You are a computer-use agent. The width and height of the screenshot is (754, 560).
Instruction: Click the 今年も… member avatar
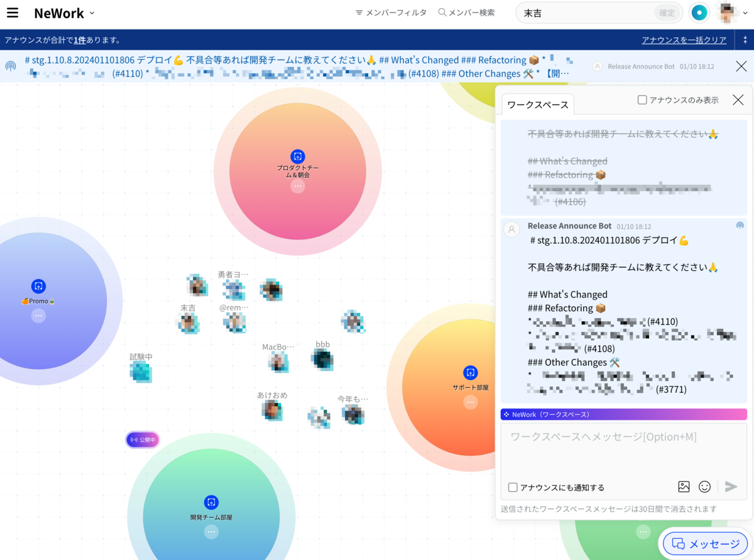pyautogui.click(x=353, y=414)
